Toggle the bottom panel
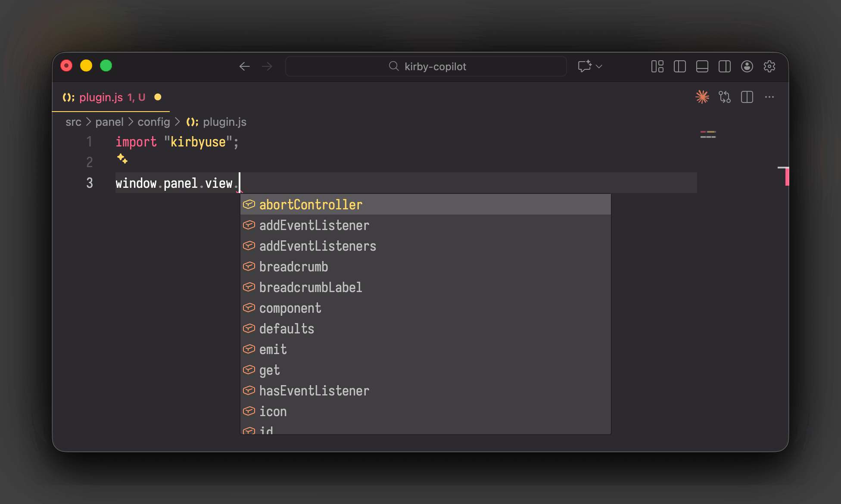 (x=702, y=66)
